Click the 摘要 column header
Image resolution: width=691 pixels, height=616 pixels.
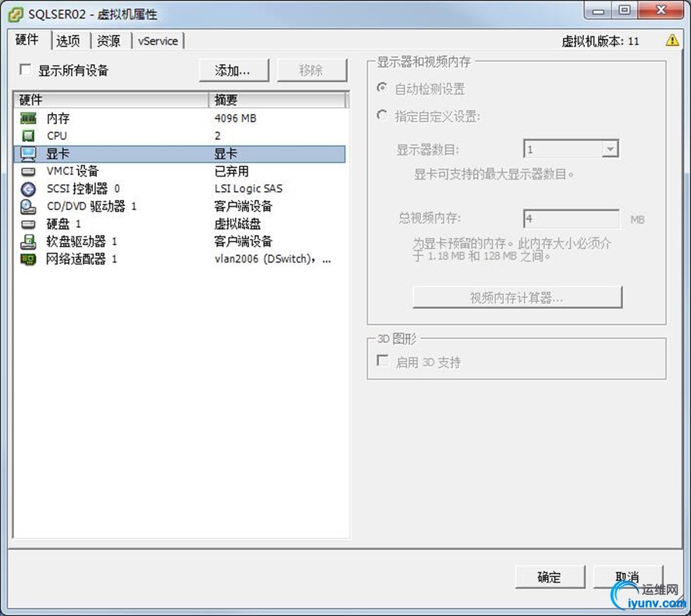tap(278, 100)
